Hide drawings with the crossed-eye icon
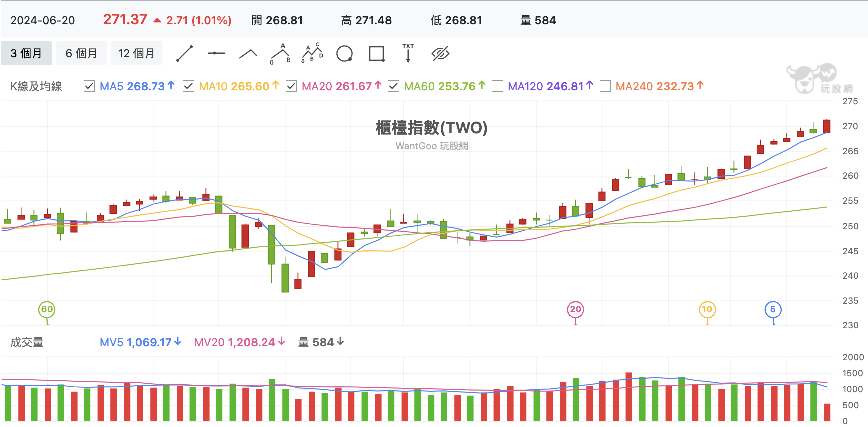The height and width of the screenshot is (427, 868). pos(440,54)
